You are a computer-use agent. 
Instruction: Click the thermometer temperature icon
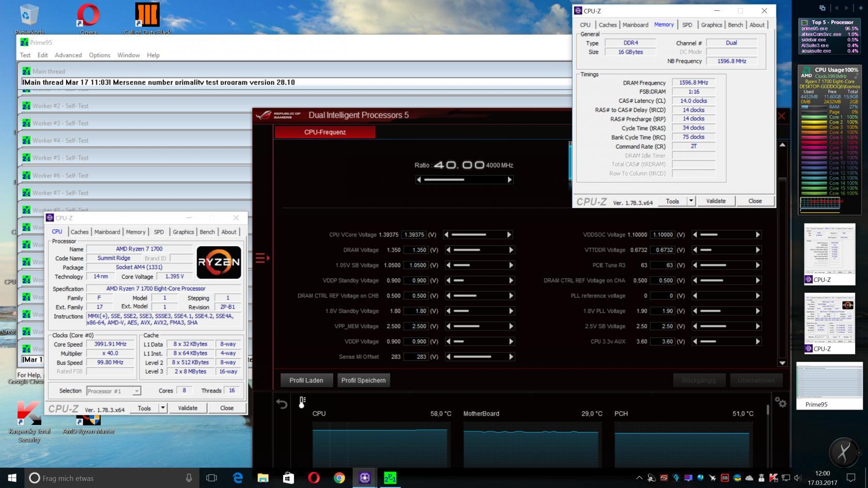(302, 402)
